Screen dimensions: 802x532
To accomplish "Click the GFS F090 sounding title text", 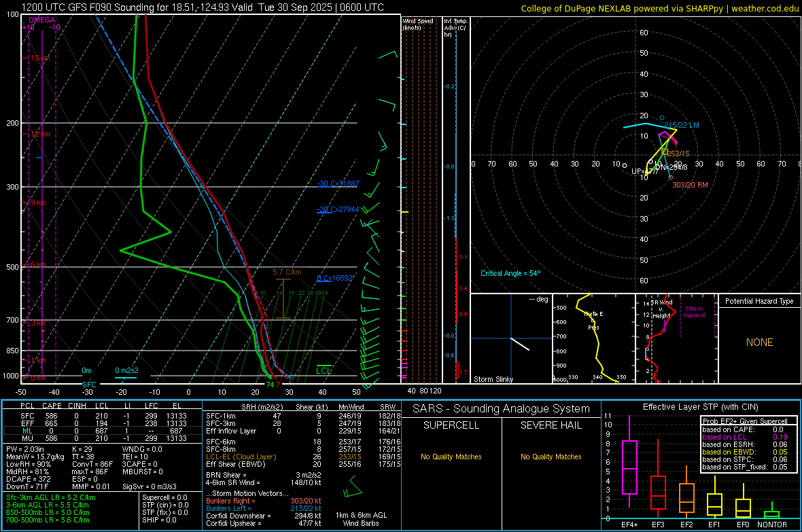I will click(203, 7).
